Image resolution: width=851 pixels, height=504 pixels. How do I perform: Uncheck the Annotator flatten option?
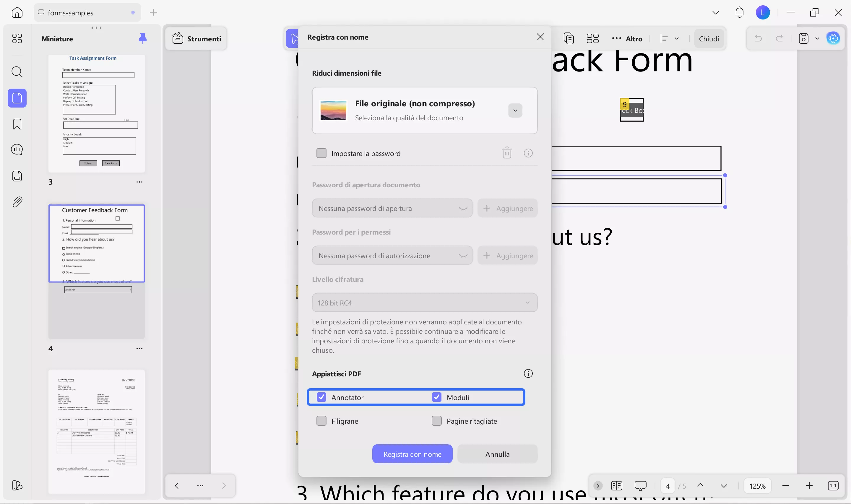(x=321, y=397)
